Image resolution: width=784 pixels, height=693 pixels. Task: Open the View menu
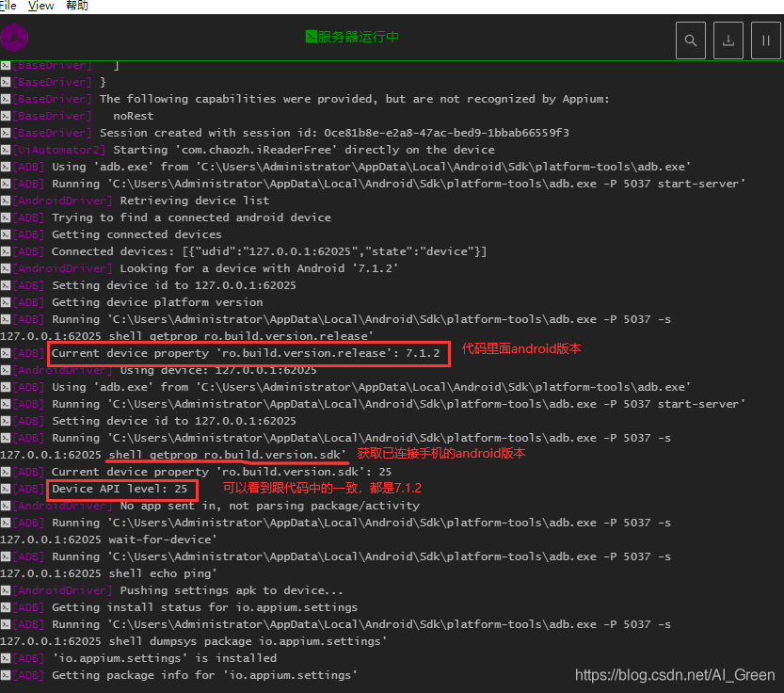coord(41,6)
